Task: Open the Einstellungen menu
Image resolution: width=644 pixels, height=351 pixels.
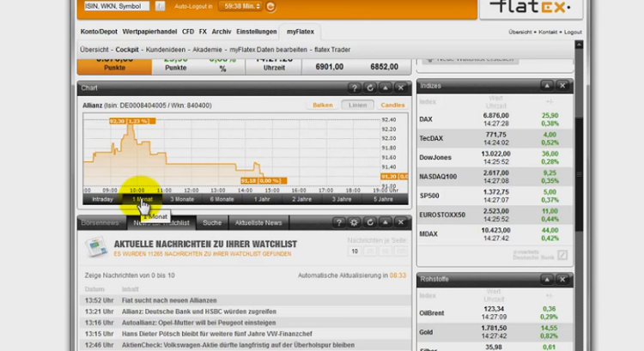Action: click(256, 32)
